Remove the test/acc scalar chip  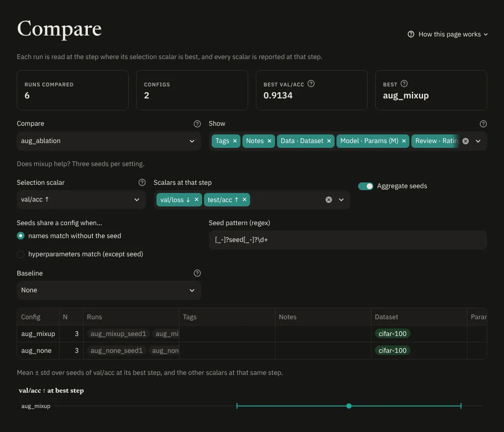click(244, 200)
